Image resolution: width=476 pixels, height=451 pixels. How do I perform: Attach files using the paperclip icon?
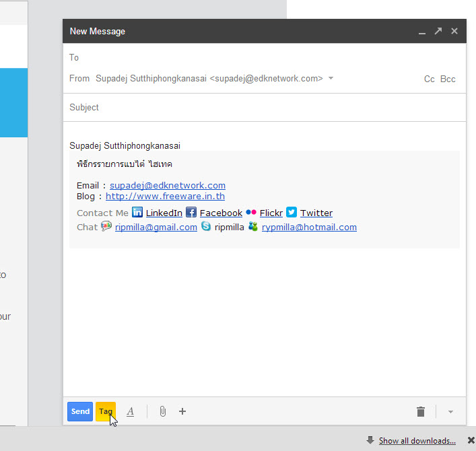[x=162, y=411]
